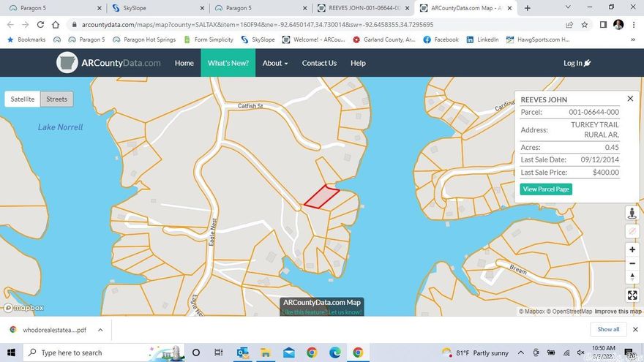Screen dimensions: 644x362
Task: Zoom in the map with plus button
Action: pyautogui.click(x=632, y=249)
